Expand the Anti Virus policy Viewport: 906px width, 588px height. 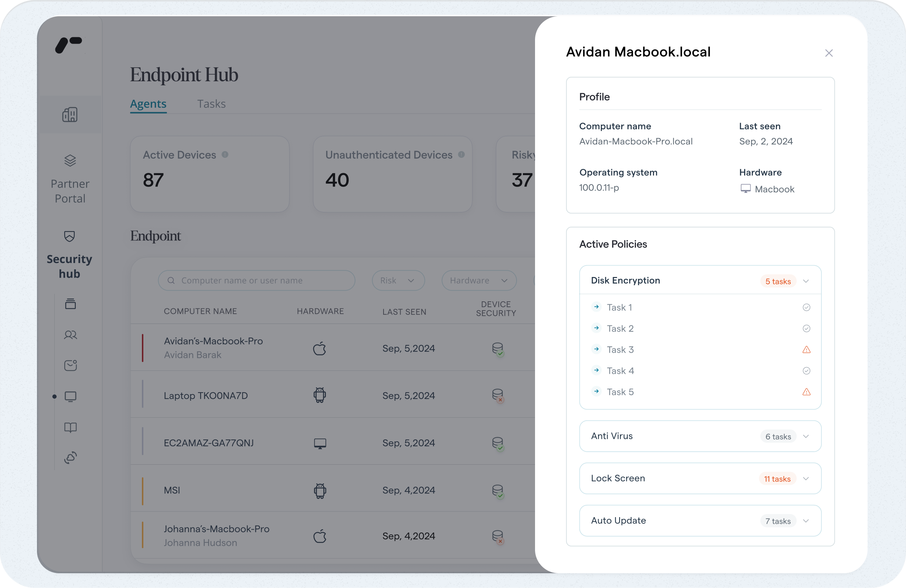click(x=805, y=437)
